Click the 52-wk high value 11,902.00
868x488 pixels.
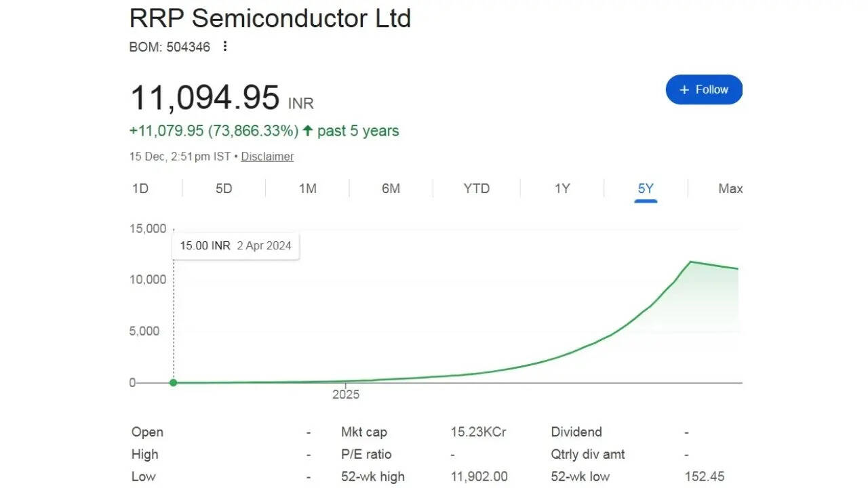[x=479, y=476]
